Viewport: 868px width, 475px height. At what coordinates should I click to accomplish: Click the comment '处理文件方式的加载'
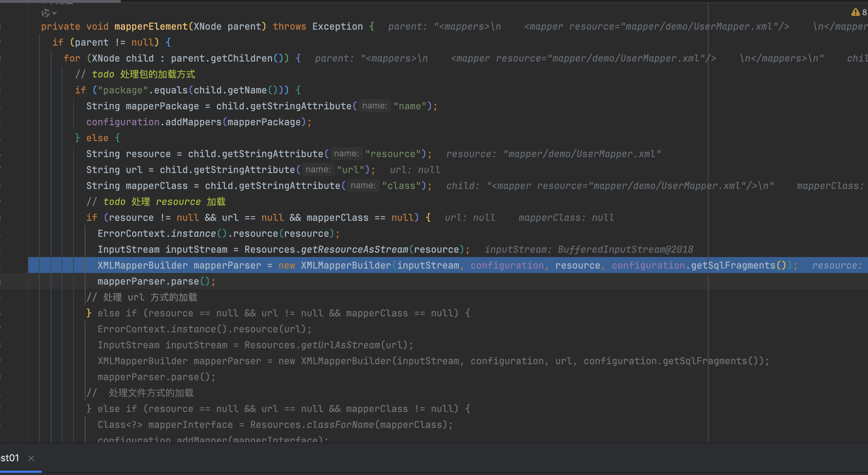coord(151,393)
